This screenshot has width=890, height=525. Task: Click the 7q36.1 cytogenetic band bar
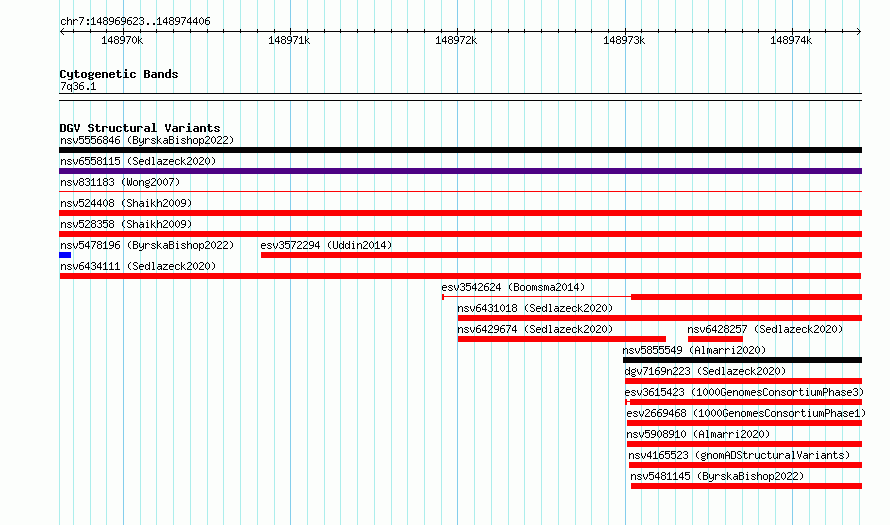click(460, 97)
